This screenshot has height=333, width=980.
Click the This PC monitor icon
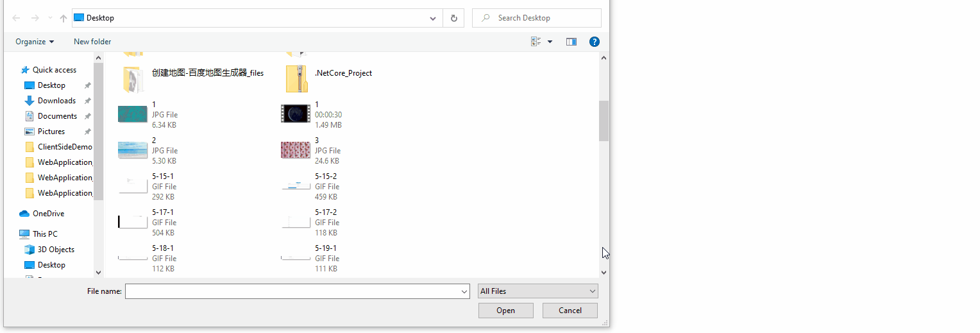[24, 234]
